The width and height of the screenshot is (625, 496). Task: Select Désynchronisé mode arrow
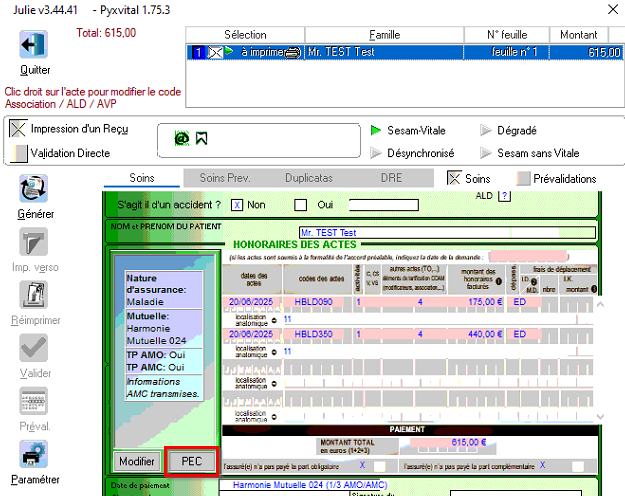[x=375, y=153]
